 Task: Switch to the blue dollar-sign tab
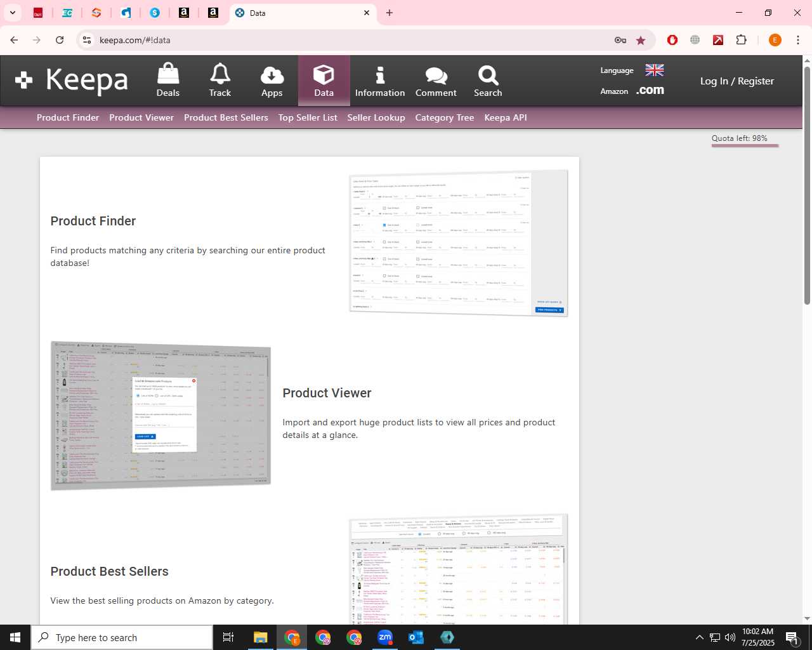tap(155, 13)
